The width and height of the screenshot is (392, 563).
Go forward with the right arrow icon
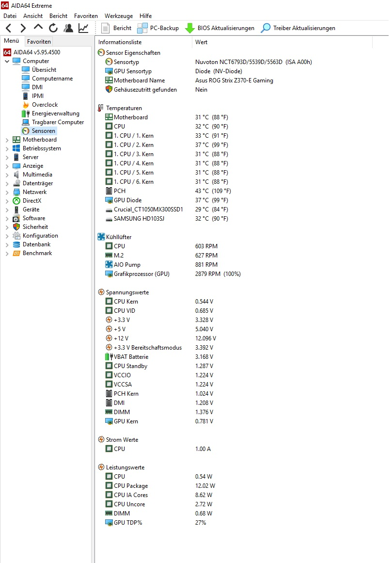click(23, 28)
